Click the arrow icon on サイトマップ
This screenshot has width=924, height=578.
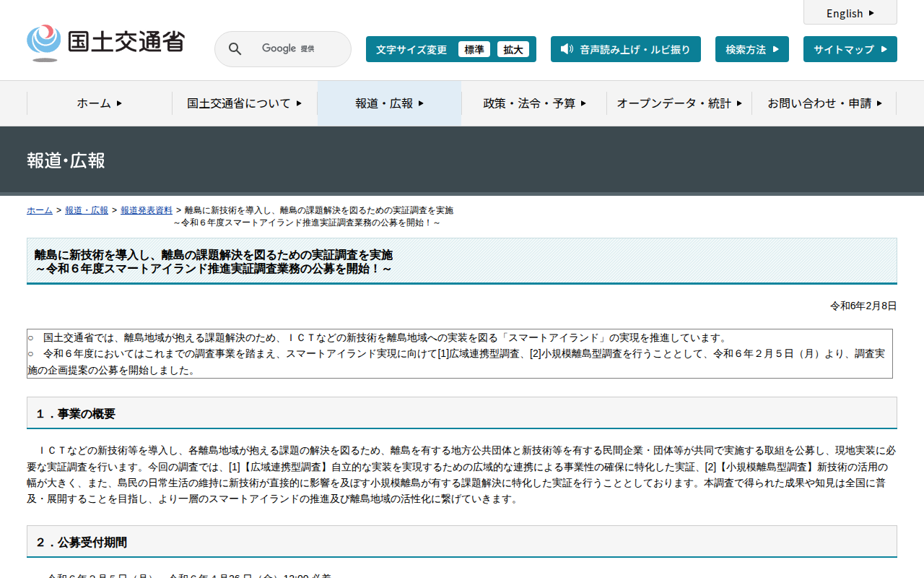pyautogui.click(x=883, y=49)
